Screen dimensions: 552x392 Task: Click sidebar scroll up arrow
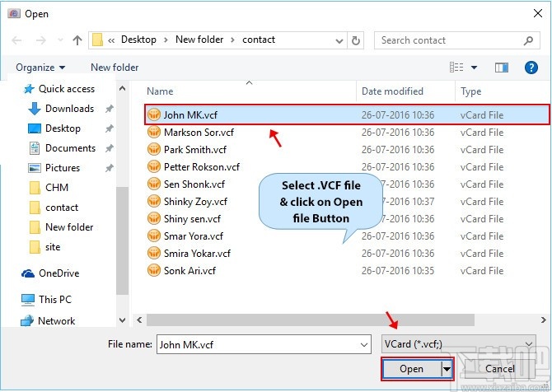tap(122, 88)
